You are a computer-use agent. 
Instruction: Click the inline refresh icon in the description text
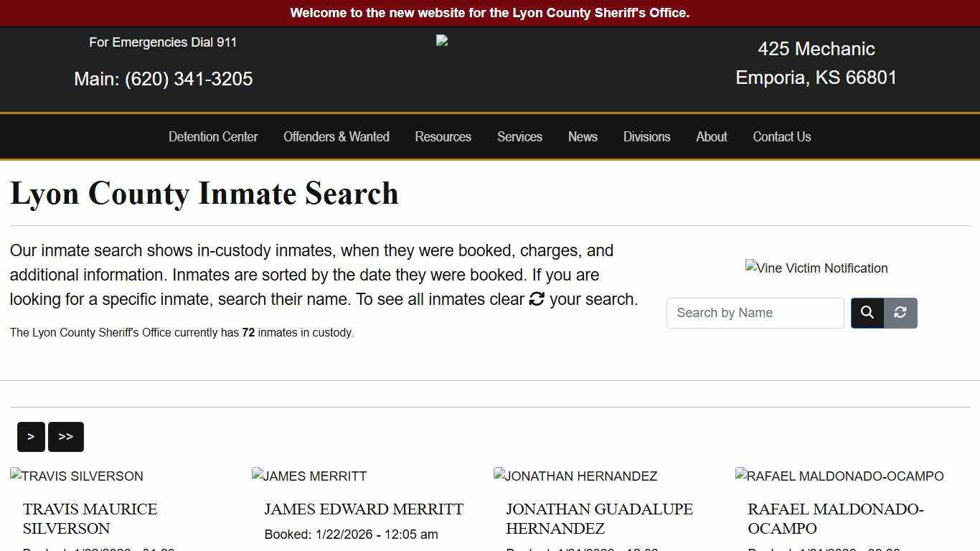537,299
